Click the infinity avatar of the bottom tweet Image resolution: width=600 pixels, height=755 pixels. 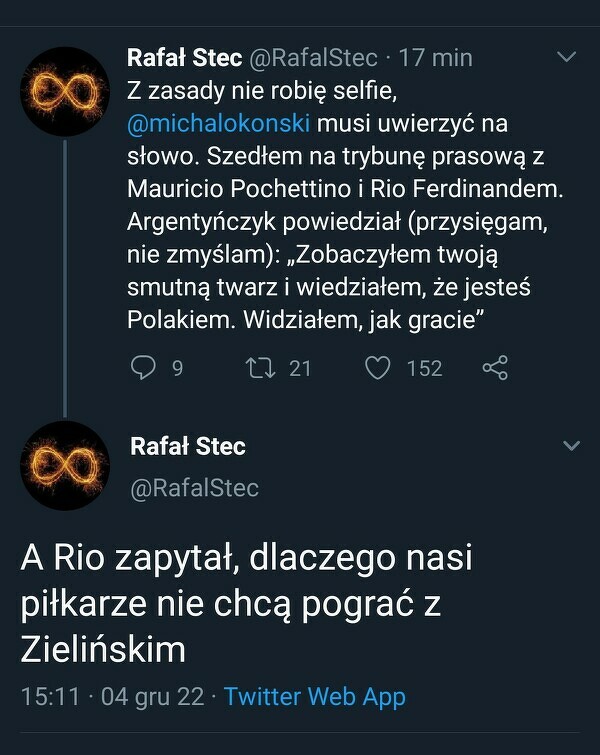[65, 466]
